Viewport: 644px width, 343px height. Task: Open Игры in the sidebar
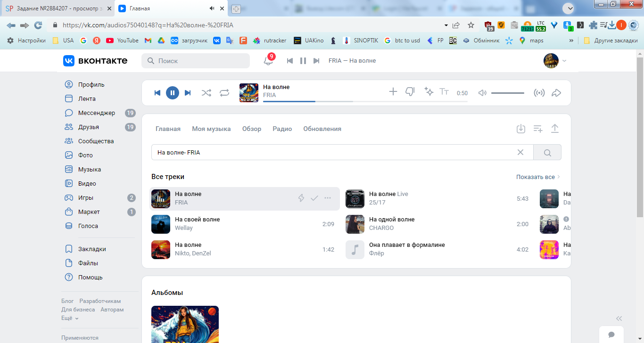(86, 198)
